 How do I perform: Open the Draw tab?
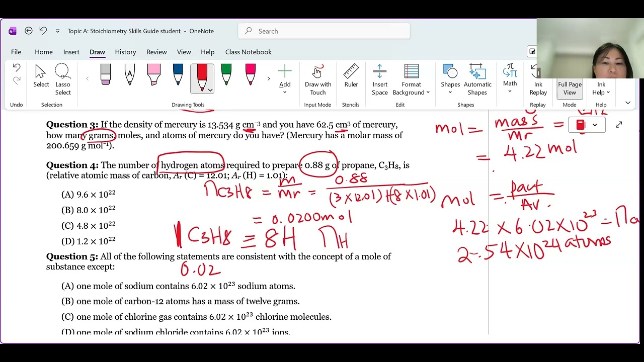[x=97, y=52]
